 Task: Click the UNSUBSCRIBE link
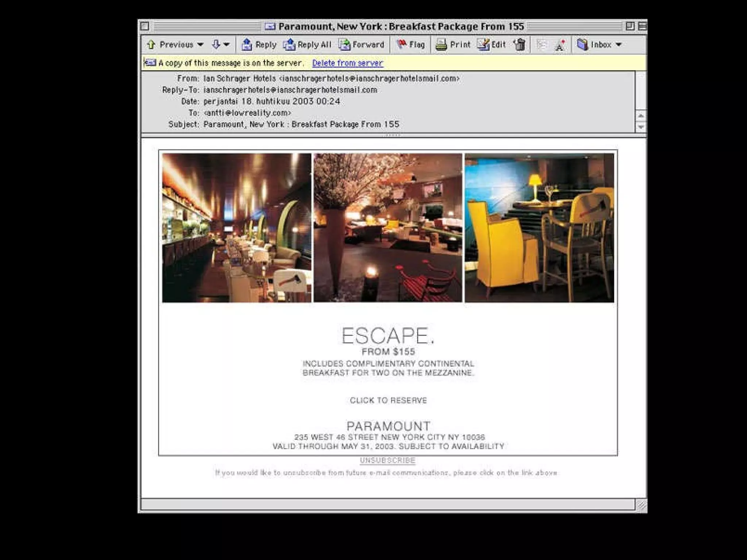pos(387,460)
